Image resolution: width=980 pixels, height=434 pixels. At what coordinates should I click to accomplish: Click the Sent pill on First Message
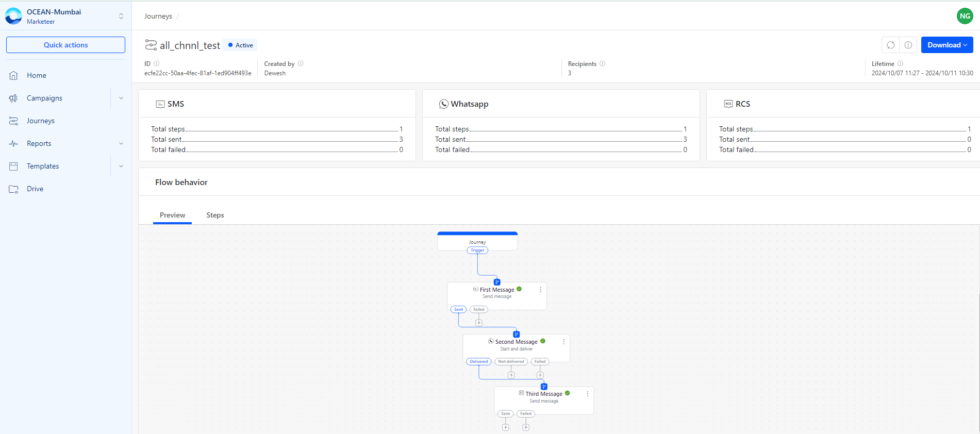458,309
